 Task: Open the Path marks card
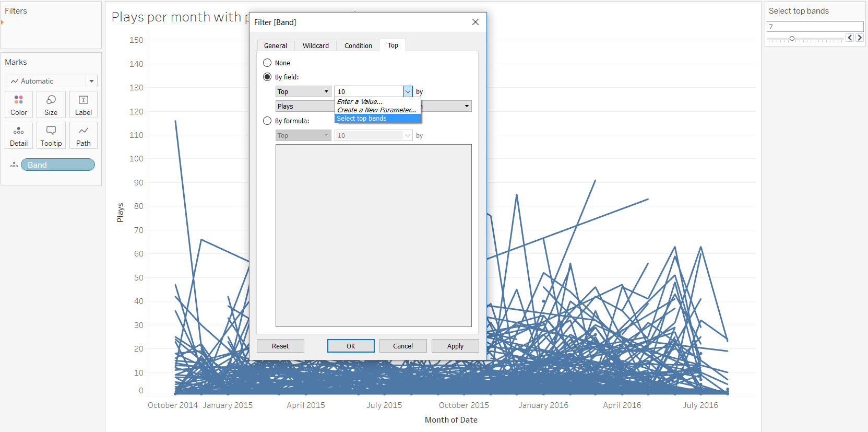(x=84, y=135)
